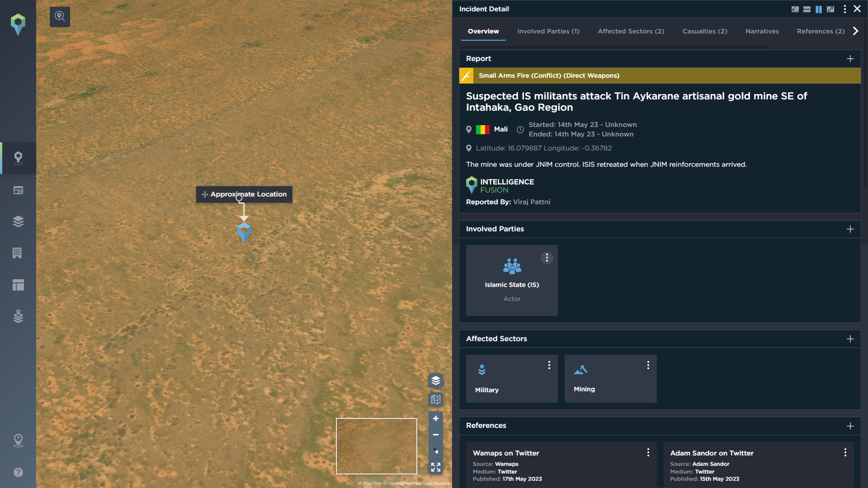Viewport: 868px width, 488px height.
Task: Switch to the Overview tab
Action: point(483,31)
